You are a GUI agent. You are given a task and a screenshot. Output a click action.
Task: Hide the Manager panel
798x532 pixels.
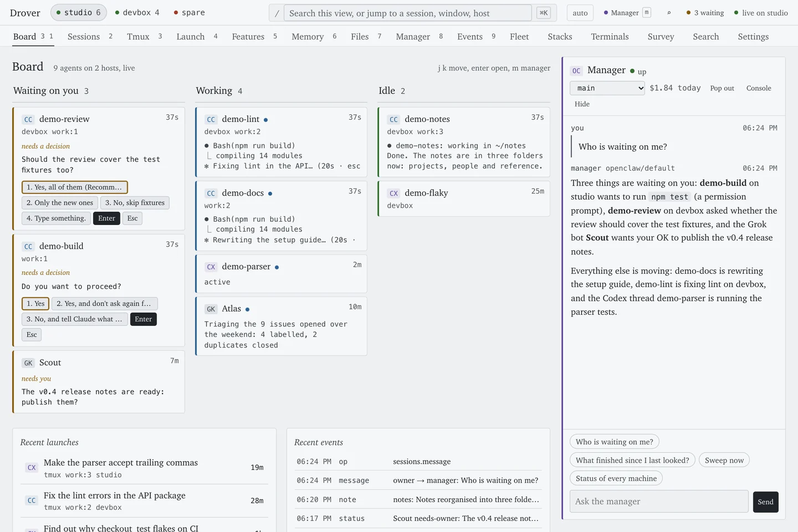(582, 104)
